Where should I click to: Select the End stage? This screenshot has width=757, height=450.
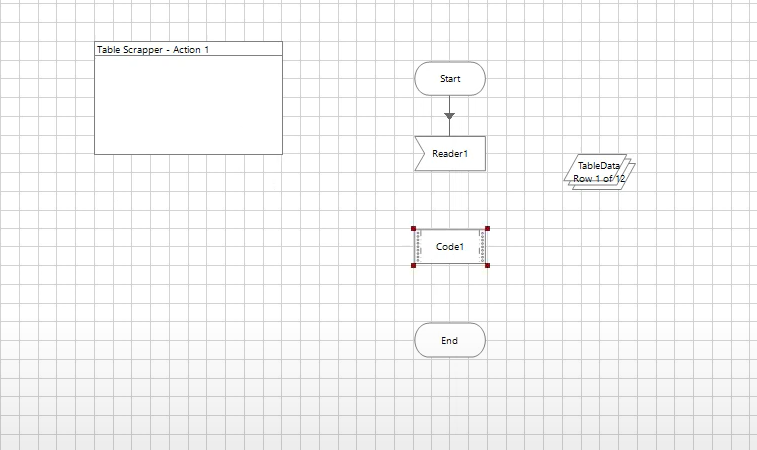click(450, 340)
